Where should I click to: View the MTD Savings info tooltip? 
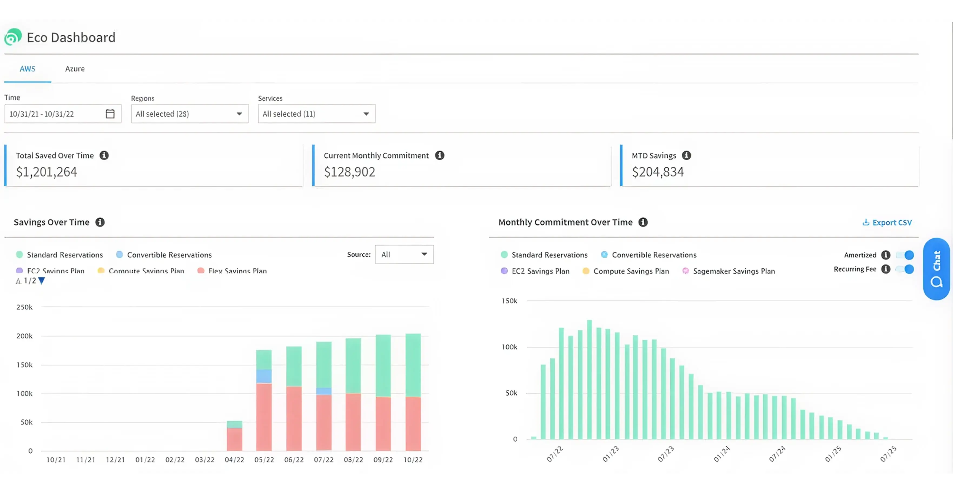click(686, 155)
